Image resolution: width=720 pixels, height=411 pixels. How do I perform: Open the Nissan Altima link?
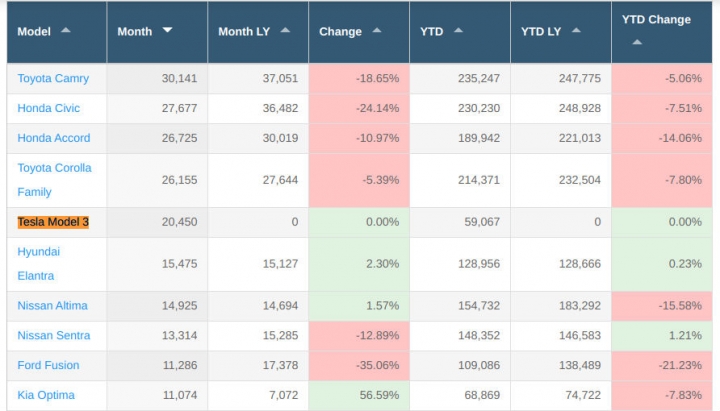tap(52, 306)
